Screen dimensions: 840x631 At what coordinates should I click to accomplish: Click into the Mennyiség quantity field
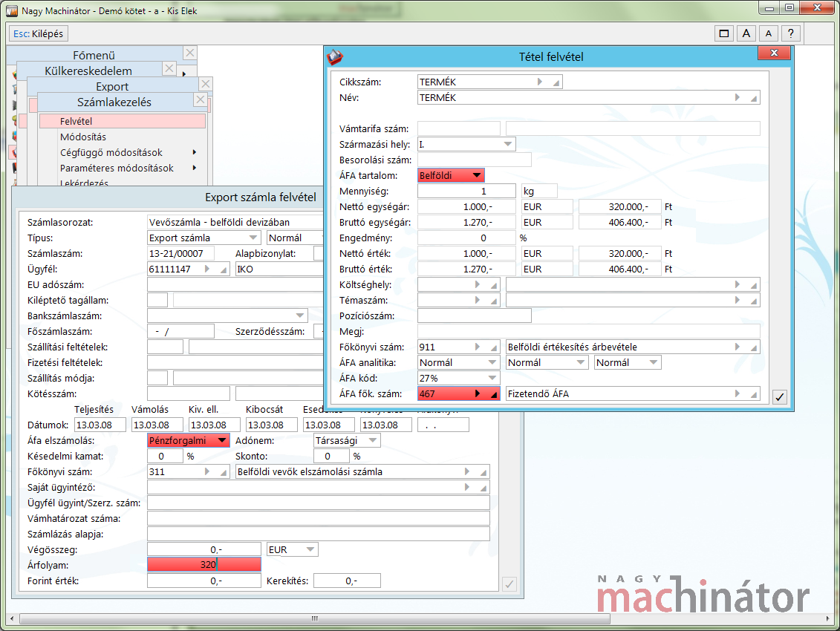coord(466,192)
